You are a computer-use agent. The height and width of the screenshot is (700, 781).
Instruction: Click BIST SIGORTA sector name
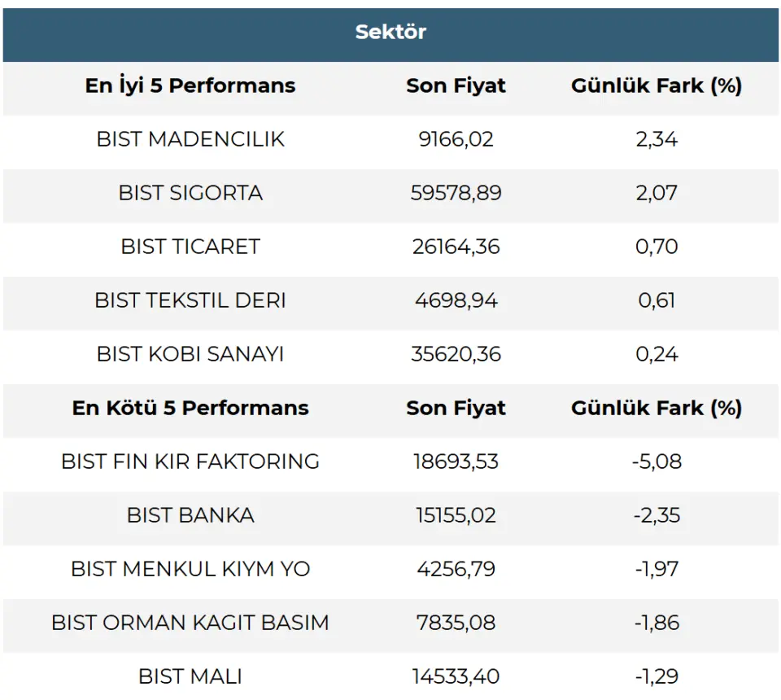(x=190, y=193)
